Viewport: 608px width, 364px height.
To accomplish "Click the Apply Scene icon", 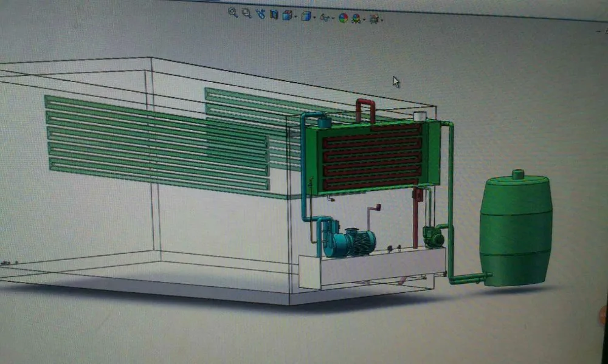I will point(356,19).
